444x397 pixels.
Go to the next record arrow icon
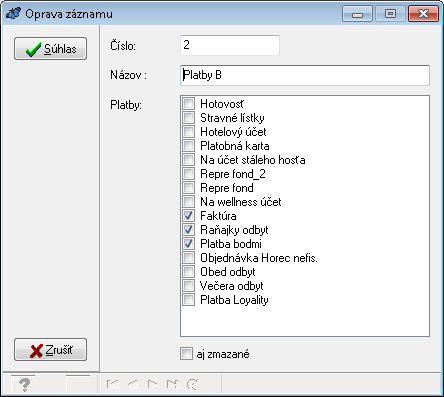pyautogui.click(x=152, y=384)
